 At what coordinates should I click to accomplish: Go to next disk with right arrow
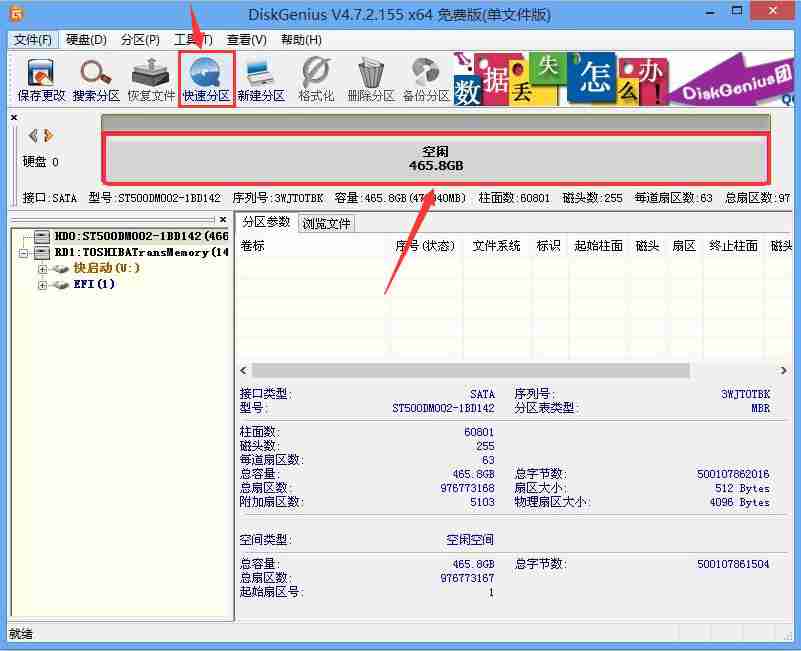click(48, 135)
